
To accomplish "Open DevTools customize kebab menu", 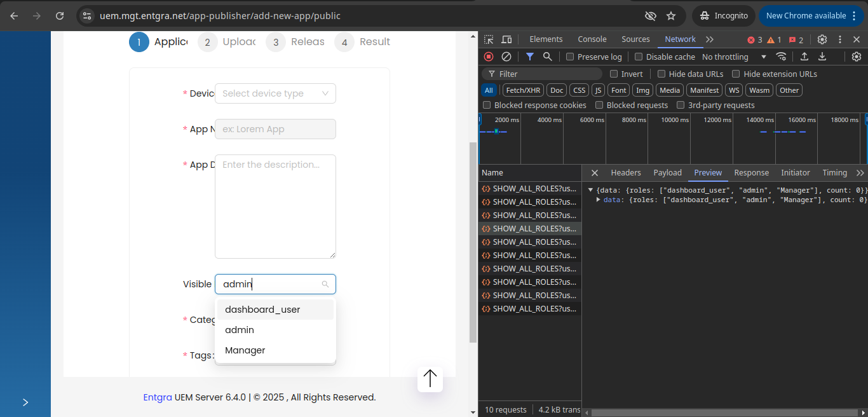I will pyautogui.click(x=840, y=39).
